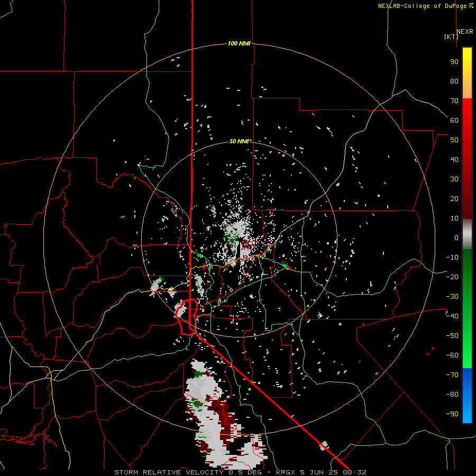
Task: Click the -20 value on the velocity scale
Action: coord(452,277)
